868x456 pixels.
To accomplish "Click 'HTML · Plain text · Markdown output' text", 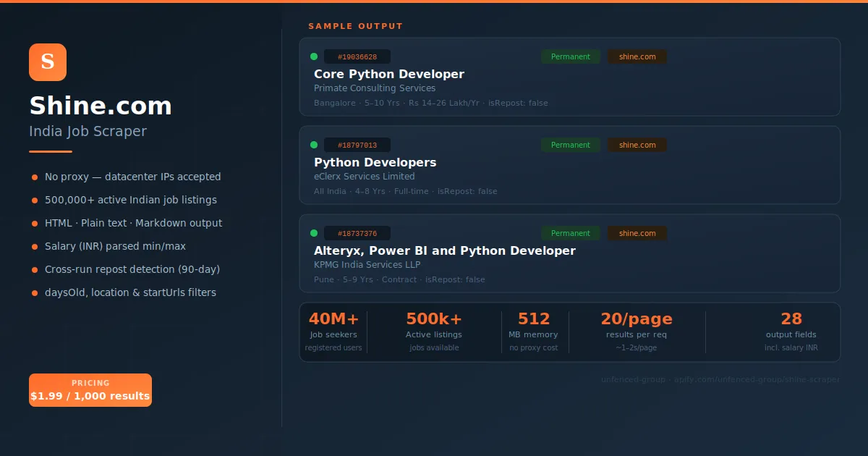I will [x=134, y=223].
